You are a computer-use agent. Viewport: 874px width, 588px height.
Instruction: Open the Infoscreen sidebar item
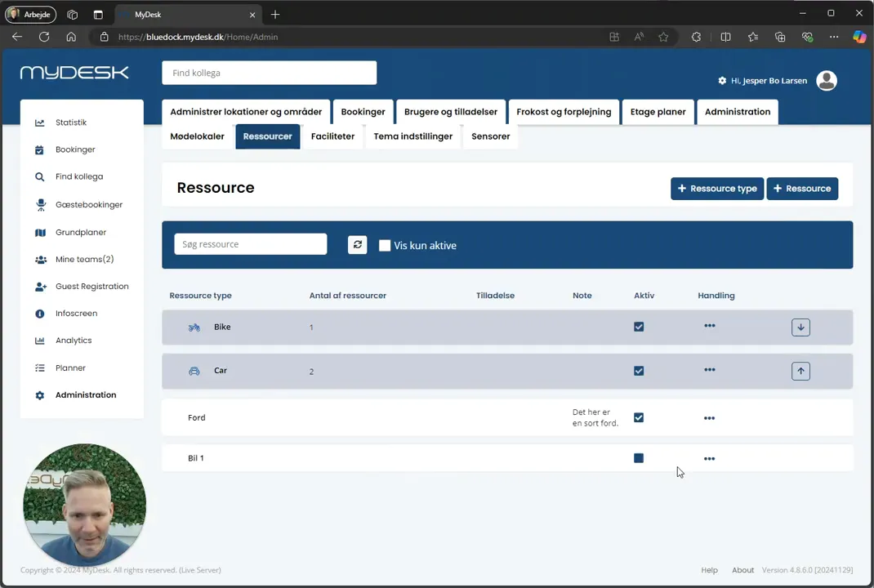point(76,314)
